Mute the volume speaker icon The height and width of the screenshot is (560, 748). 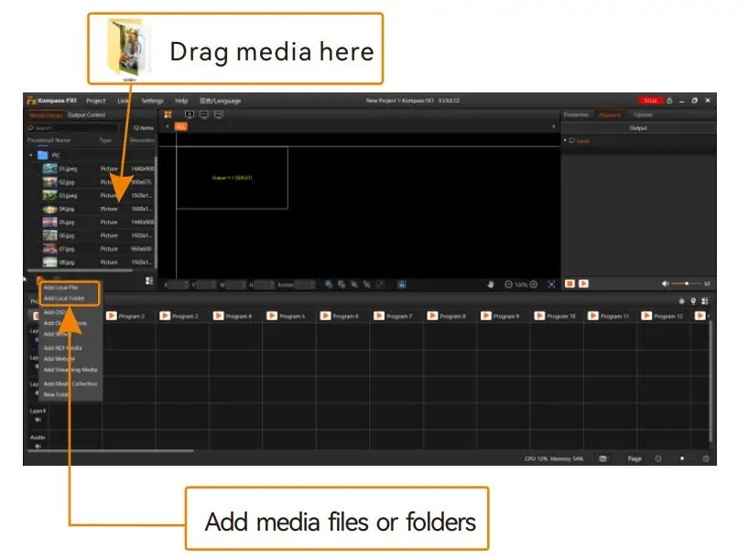665,284
